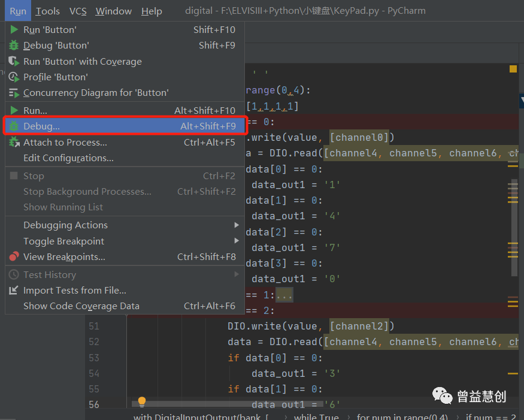Expand folded code '...' after == 1:
Viewport: 524px width, 420px height.
click(x=284, y=295)
